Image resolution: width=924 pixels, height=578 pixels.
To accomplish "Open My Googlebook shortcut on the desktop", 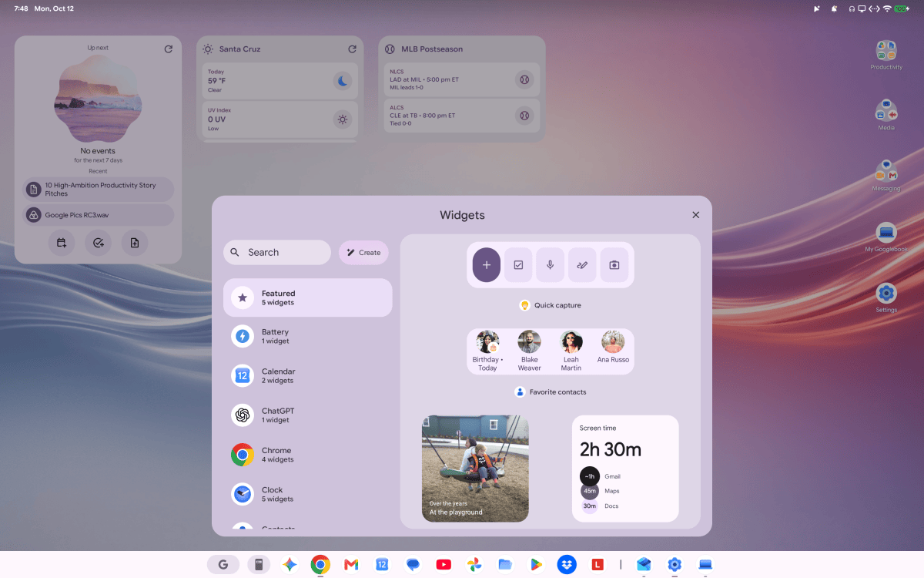I will tap(886, 237).
